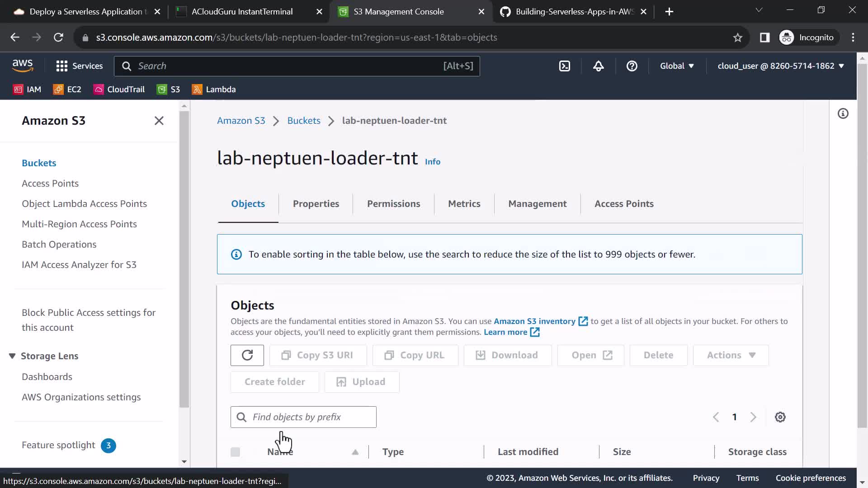Image resolution: width=868 pixels, height=488 pixels.
Task: Click the Lambda shortcut in favorites bar
Action: click(x=214, y=89)
